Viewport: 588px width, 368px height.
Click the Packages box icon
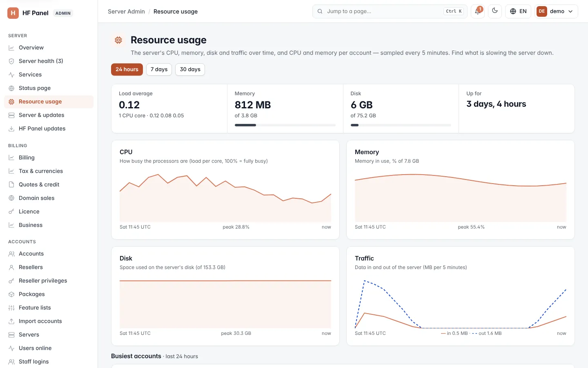point(11,294)
